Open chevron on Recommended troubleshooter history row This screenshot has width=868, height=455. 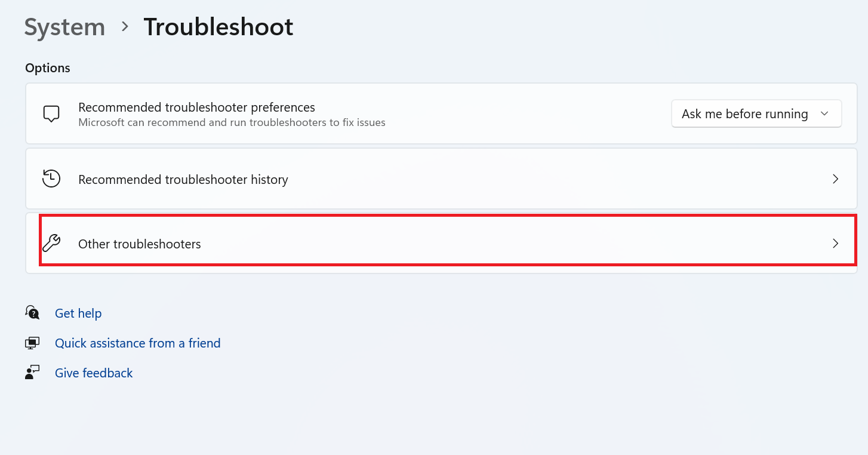coord(836,179)
